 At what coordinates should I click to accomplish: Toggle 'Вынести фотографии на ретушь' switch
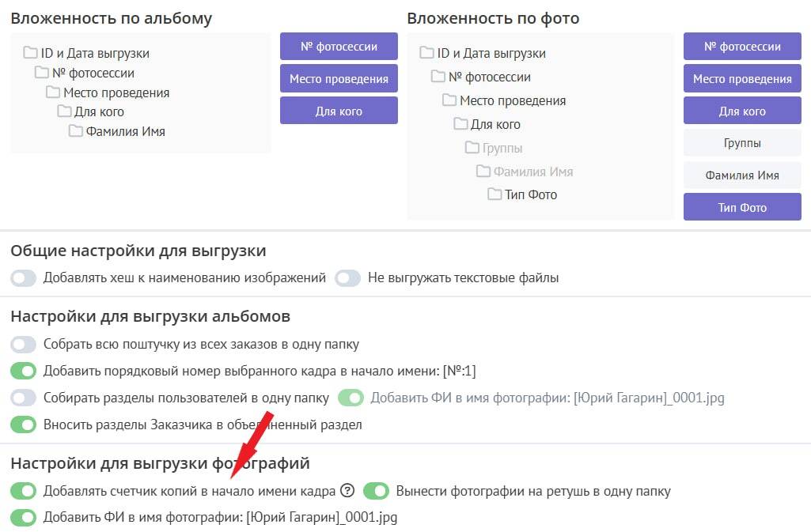tap(377, 491)
